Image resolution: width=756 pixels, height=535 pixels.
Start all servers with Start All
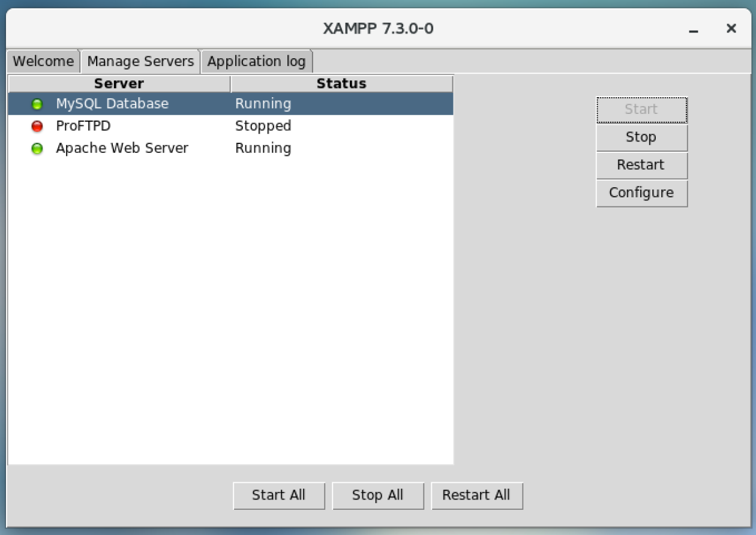pyautogui.click(x=279, y=495)
